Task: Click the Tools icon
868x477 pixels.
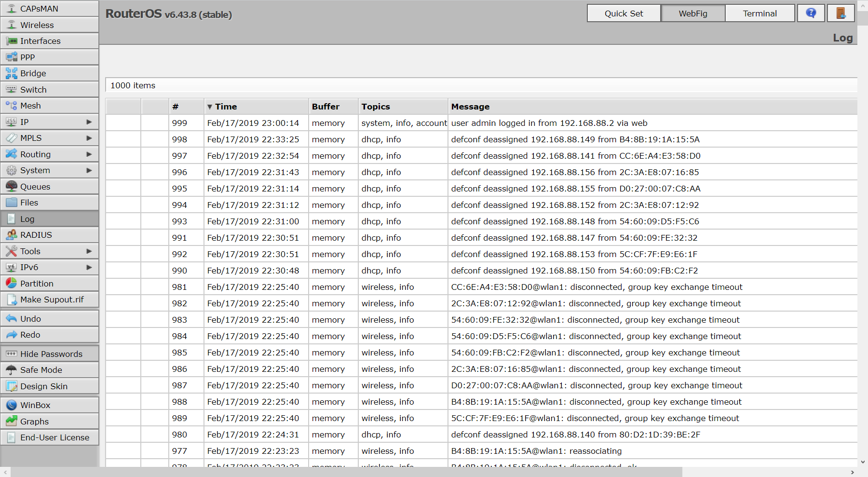Action: pyautogui.click(x=12, y=251)
